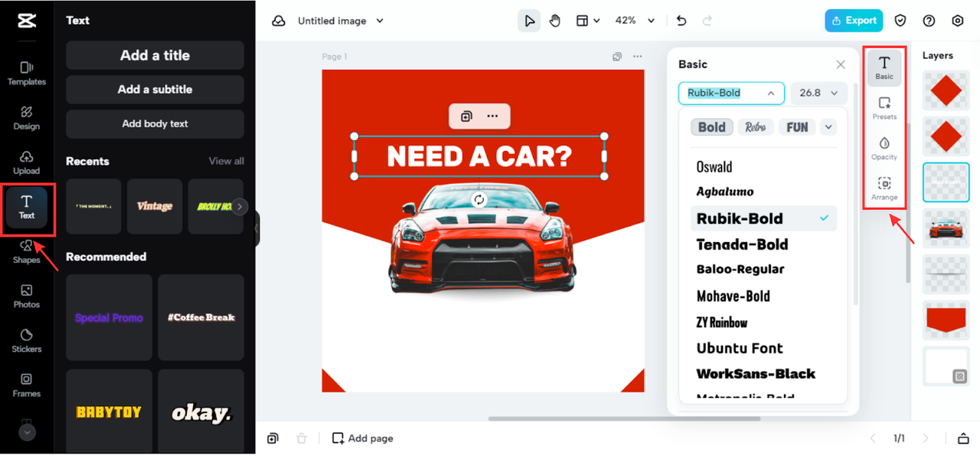
Task: Select the FUN font category tab
Action: point(797,127)
